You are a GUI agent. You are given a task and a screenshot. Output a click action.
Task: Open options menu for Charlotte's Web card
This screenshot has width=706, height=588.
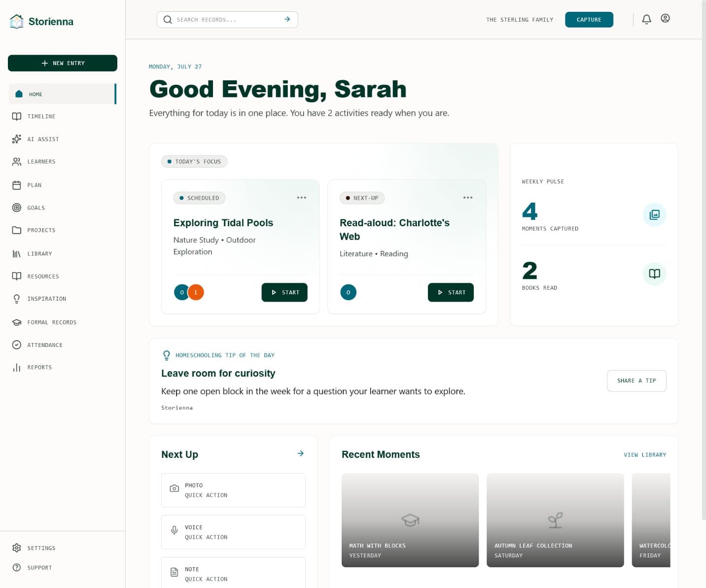pyautogui.click(x=468, y=198)
